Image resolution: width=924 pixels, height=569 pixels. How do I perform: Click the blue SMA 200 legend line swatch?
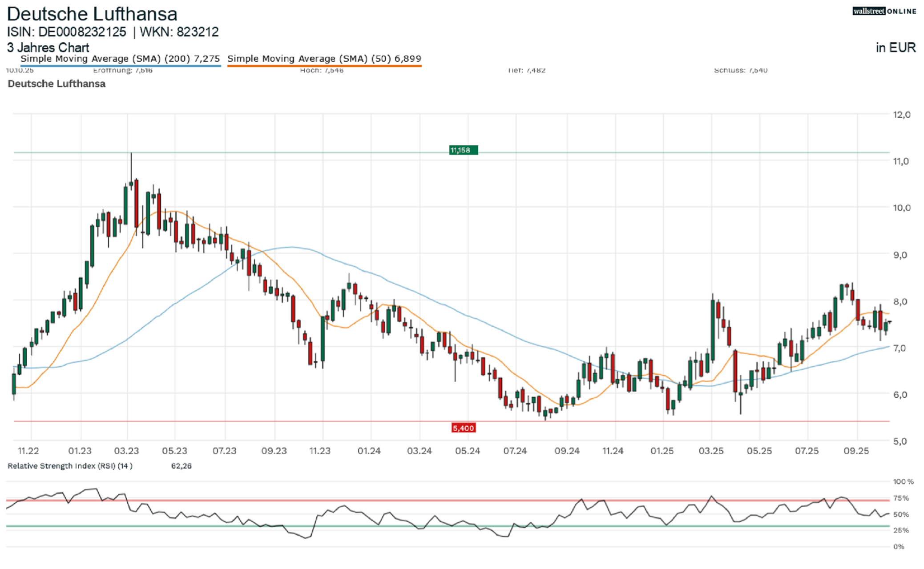(120, 66)
